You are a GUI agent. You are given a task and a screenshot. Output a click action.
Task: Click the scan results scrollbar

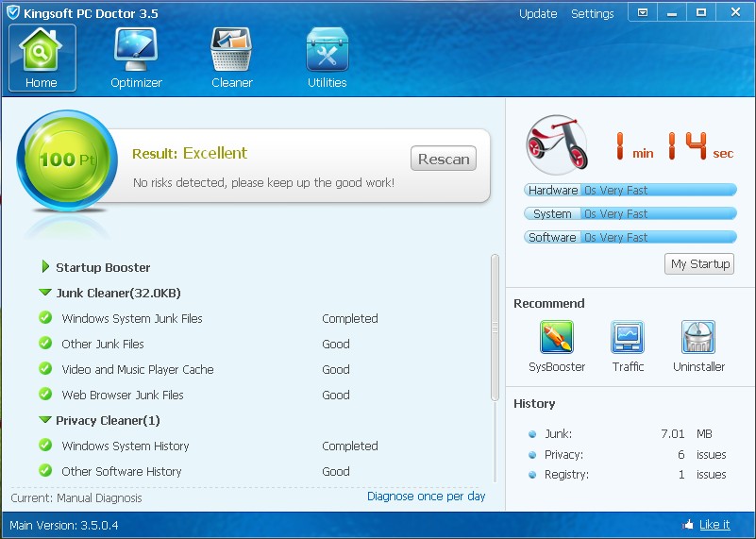click(x=495, y=328)
